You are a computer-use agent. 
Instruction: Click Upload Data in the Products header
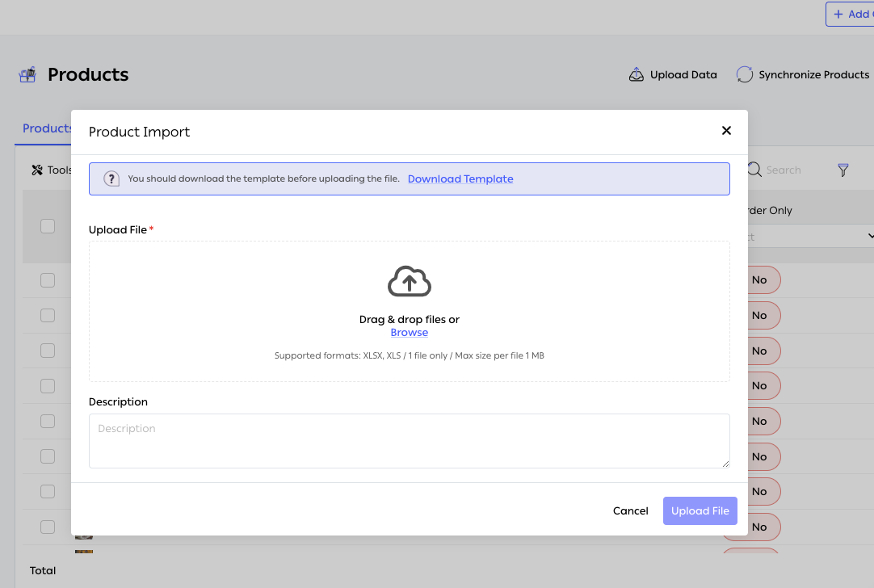click(x=673, y=74)
